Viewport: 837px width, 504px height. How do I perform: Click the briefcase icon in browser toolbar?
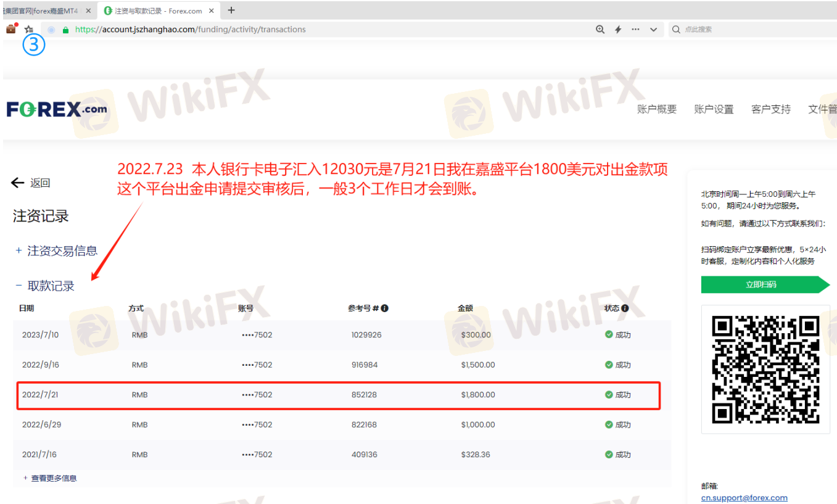[10, 29]
